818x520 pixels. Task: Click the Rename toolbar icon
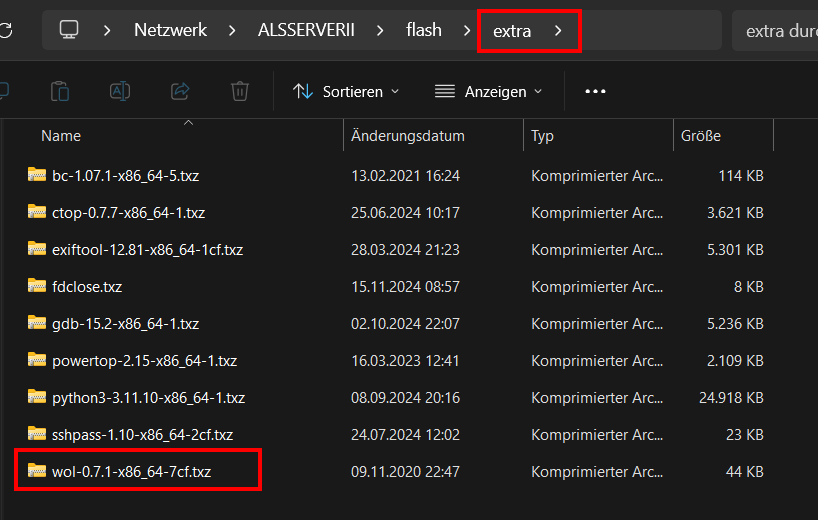(x=120, y=91)
